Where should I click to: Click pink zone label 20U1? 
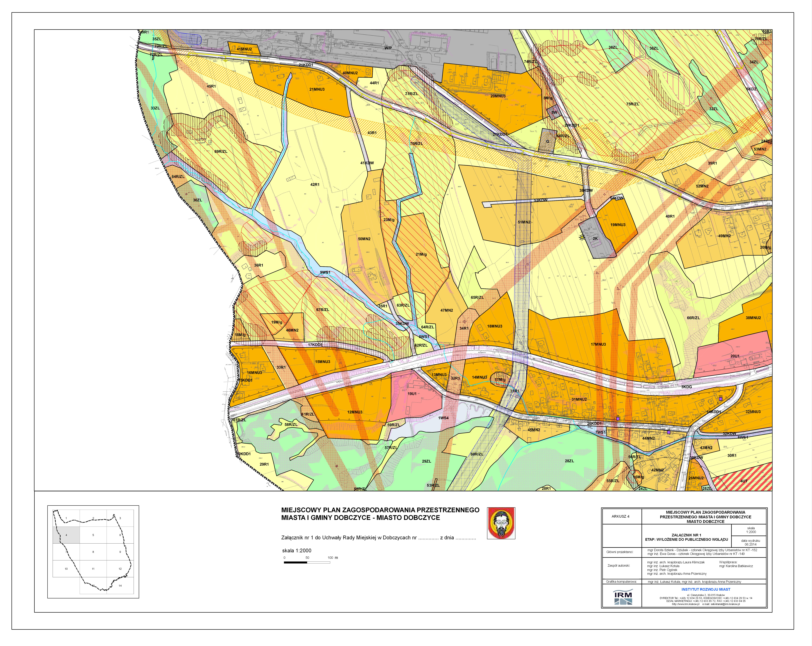[735, 356]
